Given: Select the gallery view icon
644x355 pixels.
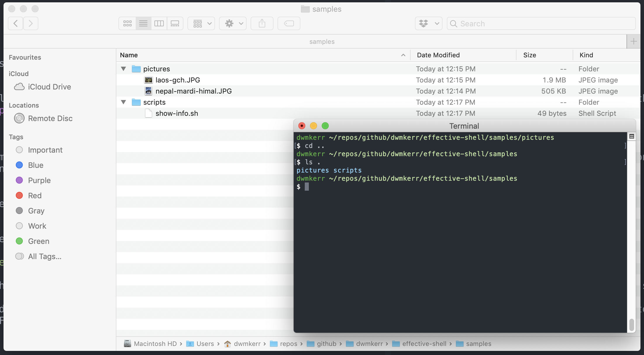Looking at the screenshot, I should [x=174, y=23].
